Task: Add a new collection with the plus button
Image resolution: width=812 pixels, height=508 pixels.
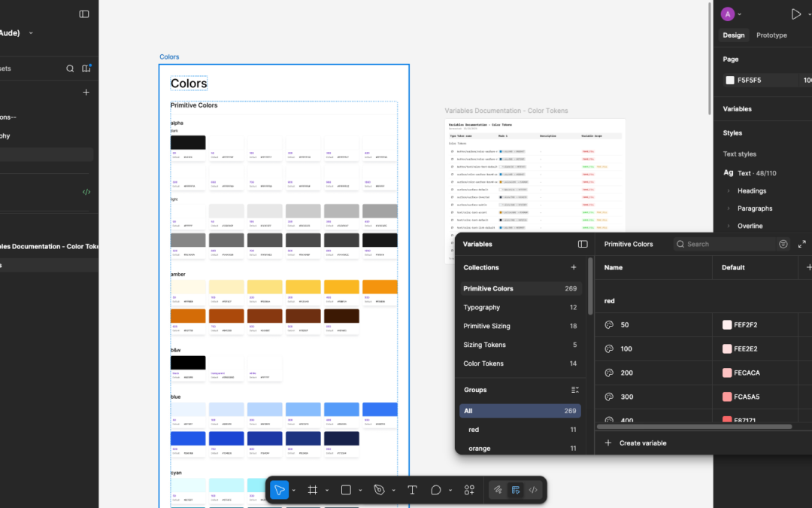Action: (x=573, y=267)
